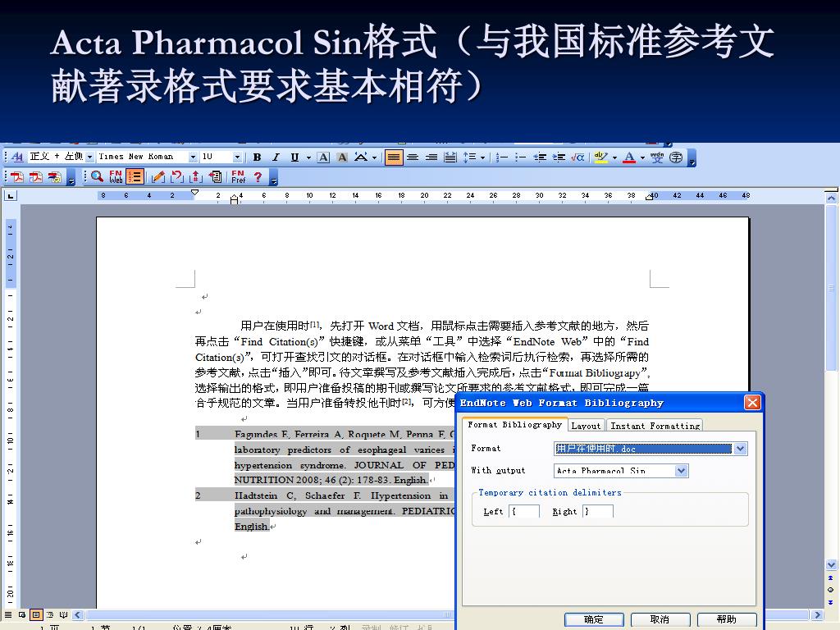The width and height of the screenshot is (840, 630).
Task: Switch to Outline view button
Action: 50,614
